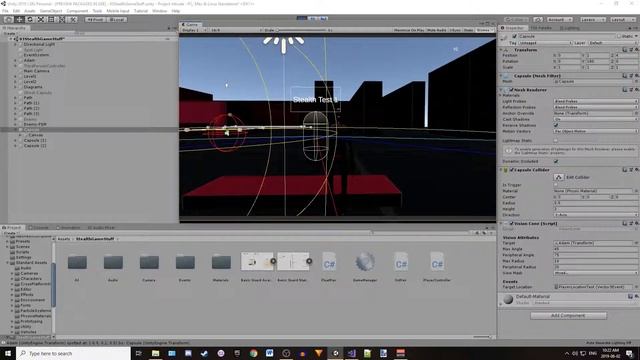Open Transform component settings gear

click(636, 50)
